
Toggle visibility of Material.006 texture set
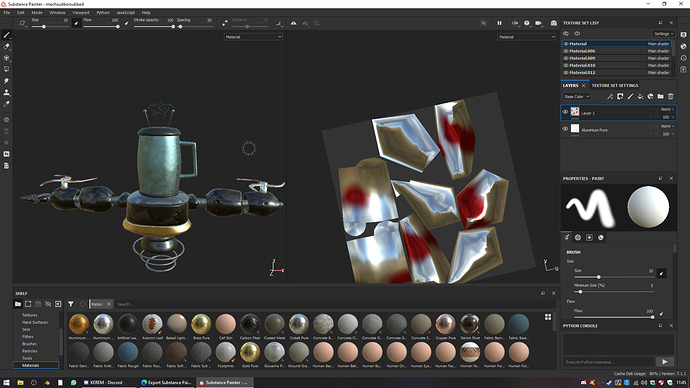tap(566, 51)
